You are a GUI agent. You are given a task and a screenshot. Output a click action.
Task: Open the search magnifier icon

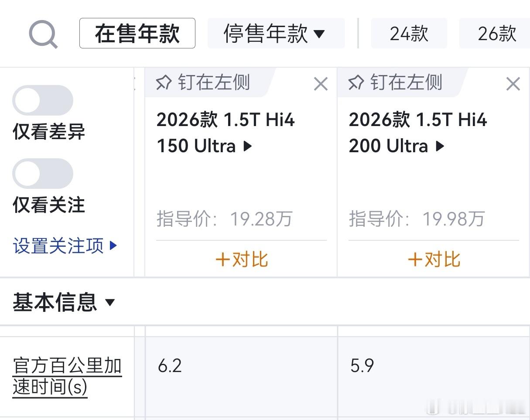pyautogui.click(x=43, y=34)
